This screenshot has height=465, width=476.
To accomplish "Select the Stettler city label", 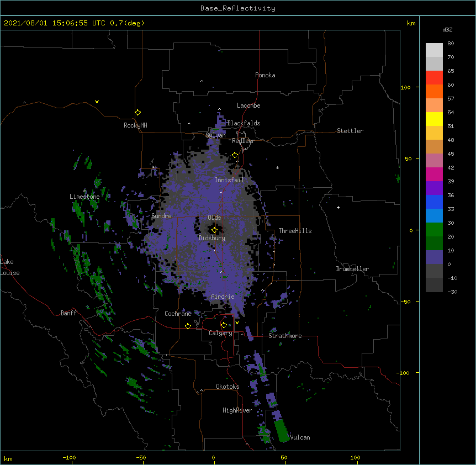I will [350, 131].
